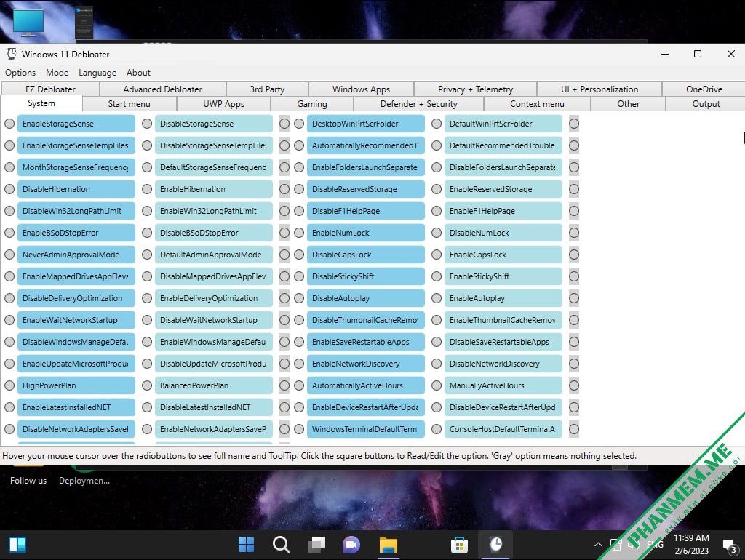Show hidden tray icons chevron
The height and width of the screenshot is (560, 745).
598,544
